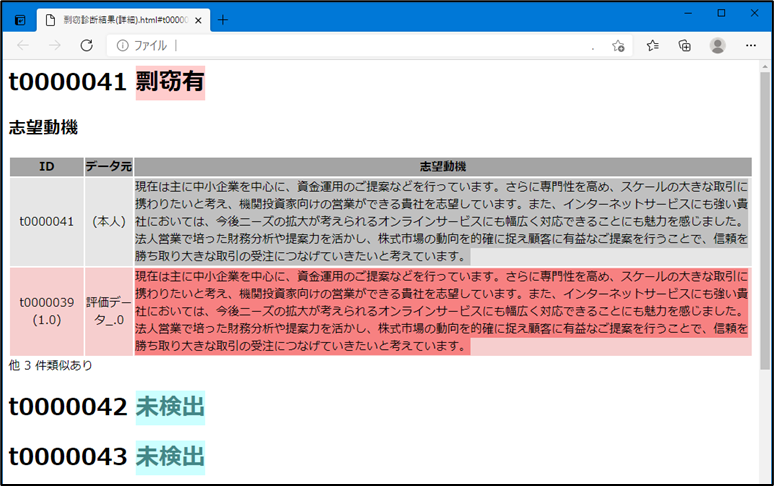The image size is (774, 486).
Task: Open a new browser tab
Action: click(x=223, y=19)
